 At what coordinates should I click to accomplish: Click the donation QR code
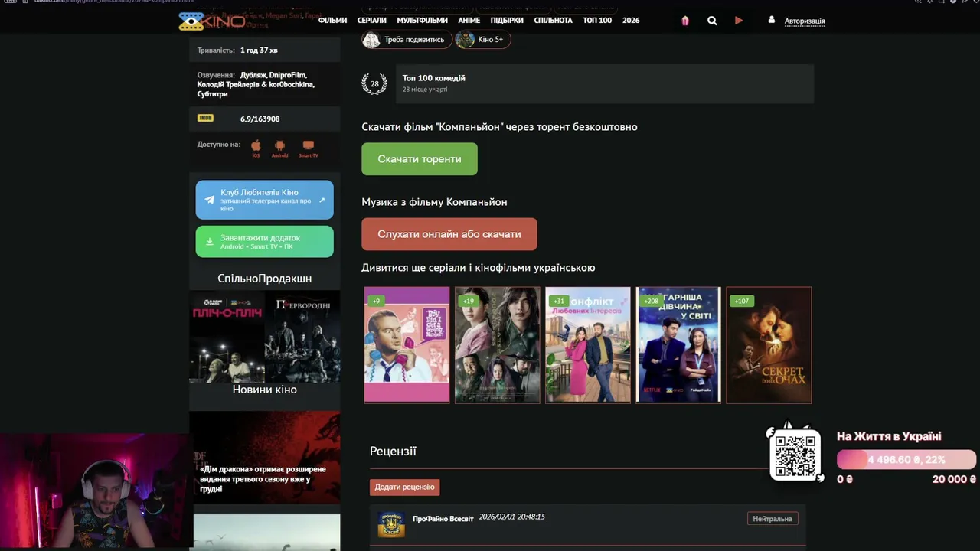(795, 455)
